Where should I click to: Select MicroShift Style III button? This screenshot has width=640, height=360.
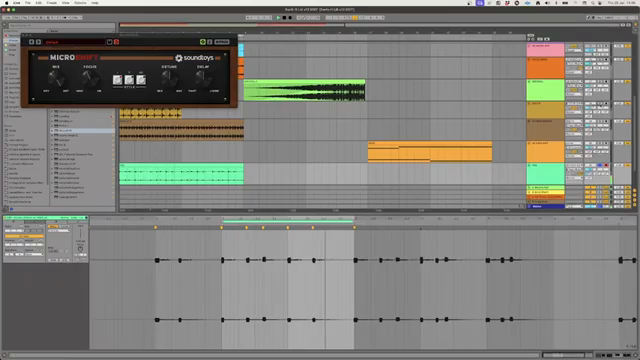141,80
